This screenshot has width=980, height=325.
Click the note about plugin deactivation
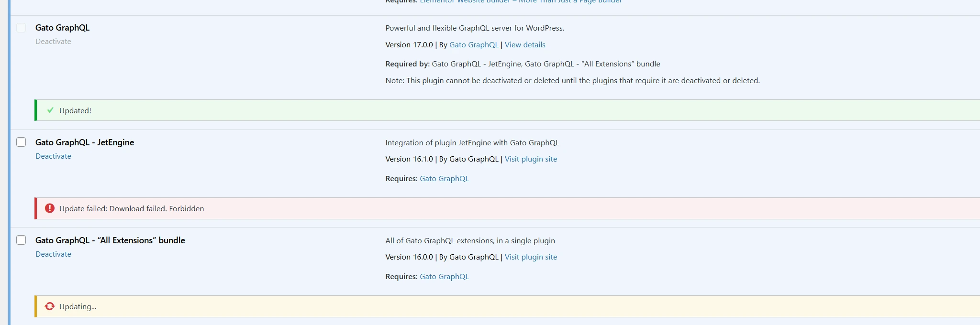(x=572, y=81)
